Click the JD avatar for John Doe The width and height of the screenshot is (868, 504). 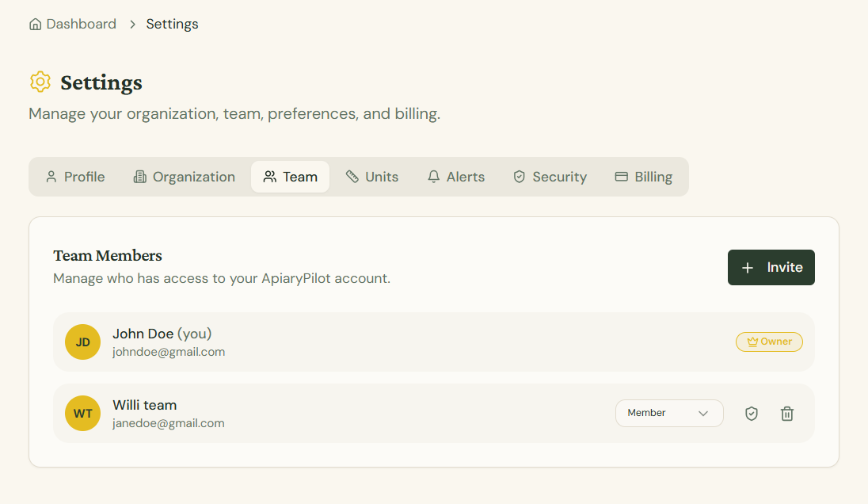click(x=82, y=342)
